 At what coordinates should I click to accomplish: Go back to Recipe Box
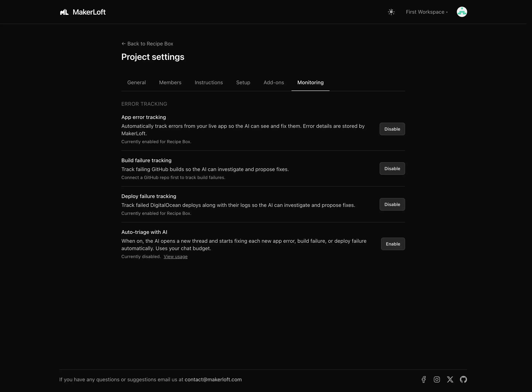coord(147,44)
